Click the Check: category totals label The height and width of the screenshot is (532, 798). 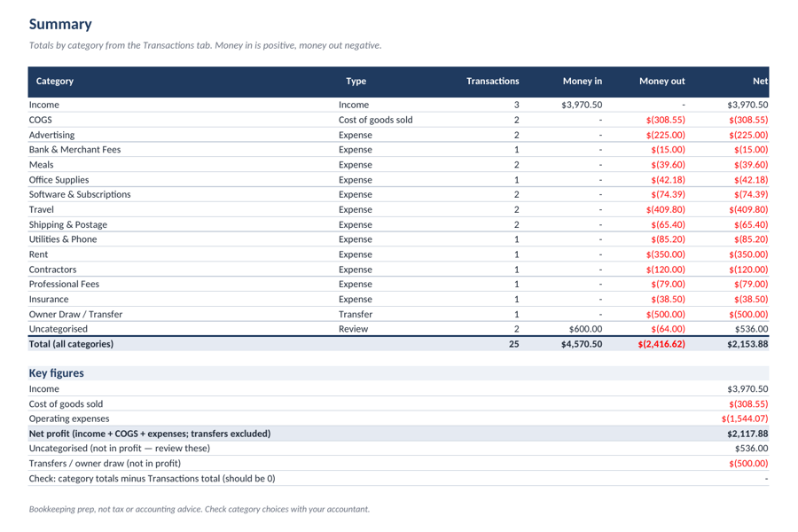click(x=152, y=479)
